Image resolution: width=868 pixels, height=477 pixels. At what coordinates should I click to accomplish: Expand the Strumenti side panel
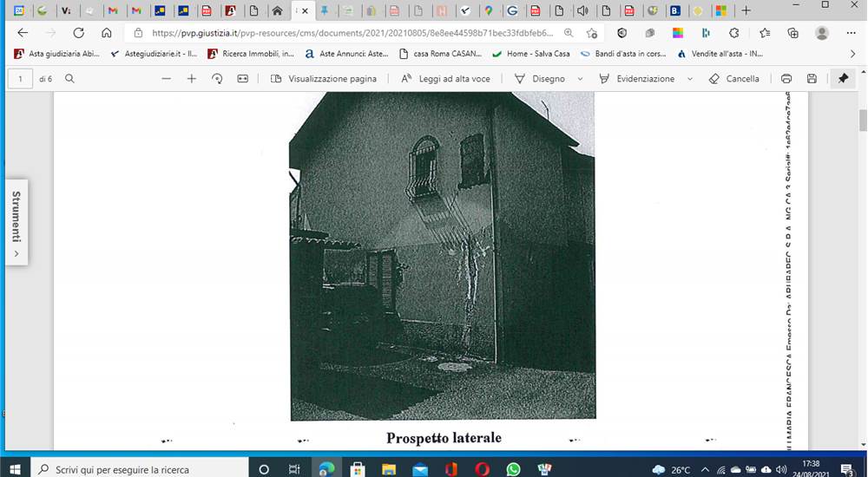pyautogui.click(x=16, y=222)
